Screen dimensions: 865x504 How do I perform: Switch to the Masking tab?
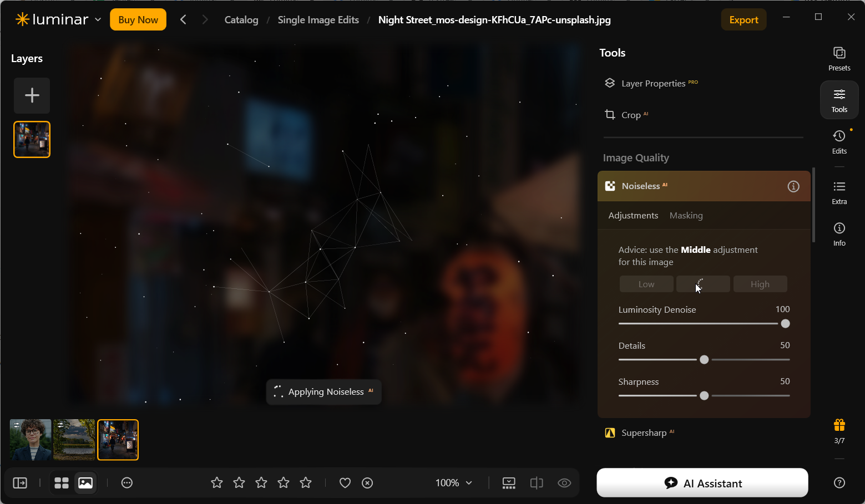(x=686, y=216)
